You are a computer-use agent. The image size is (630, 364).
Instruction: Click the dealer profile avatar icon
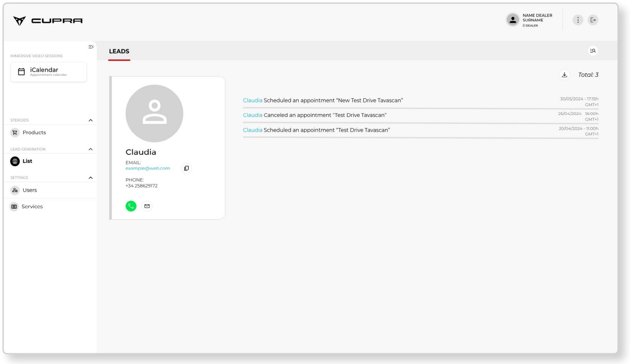(513, 20)
